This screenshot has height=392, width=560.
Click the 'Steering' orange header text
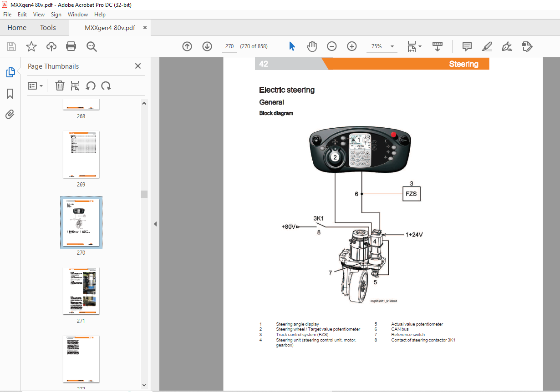[x=464, y=64]
